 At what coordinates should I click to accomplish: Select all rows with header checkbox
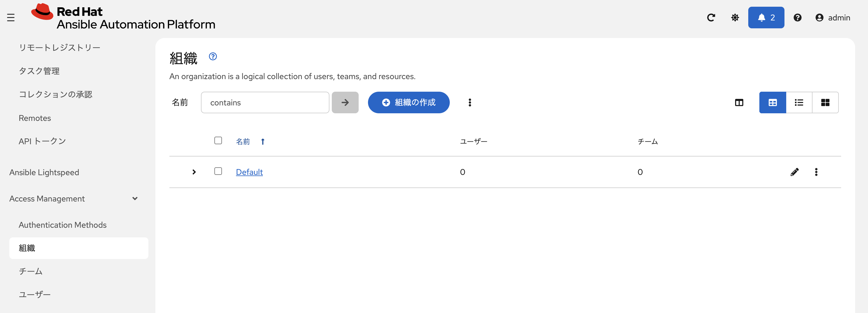click(x=218, y=140)
